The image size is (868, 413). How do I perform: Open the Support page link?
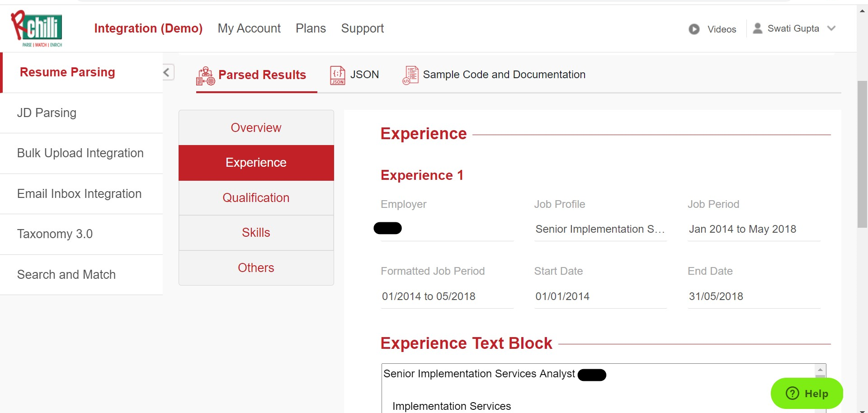tap(362, 28)
